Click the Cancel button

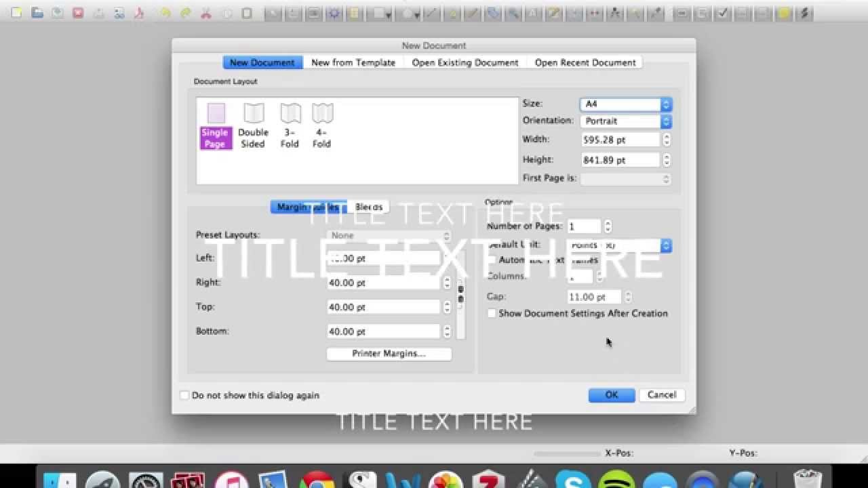pos(662,395)
